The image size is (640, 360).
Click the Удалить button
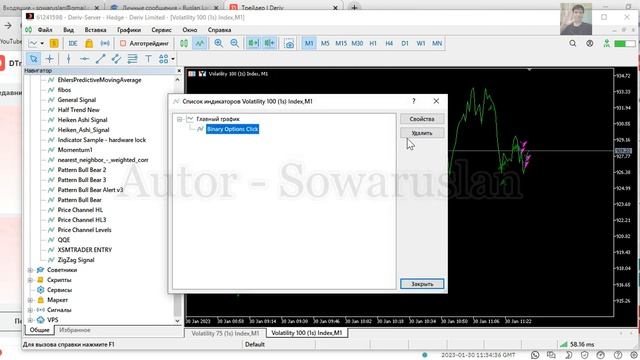coord(422,133)
